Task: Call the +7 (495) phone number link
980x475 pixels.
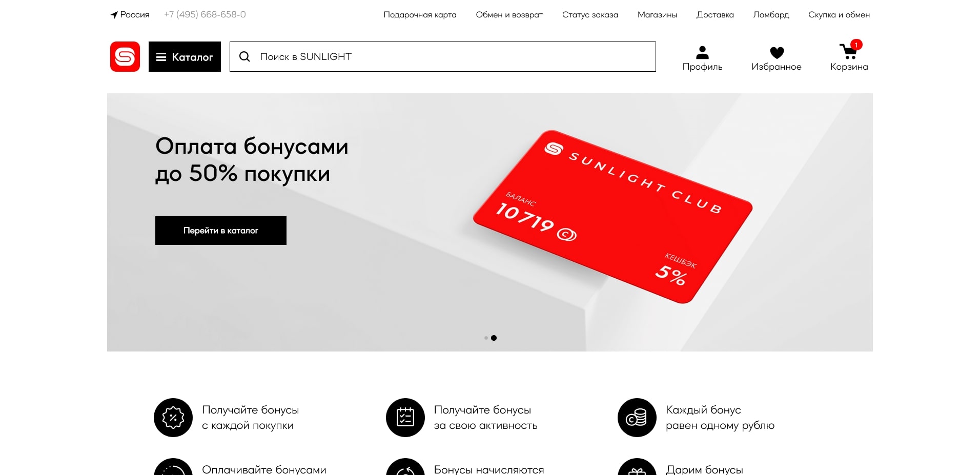Action: [x=205, y=14]
